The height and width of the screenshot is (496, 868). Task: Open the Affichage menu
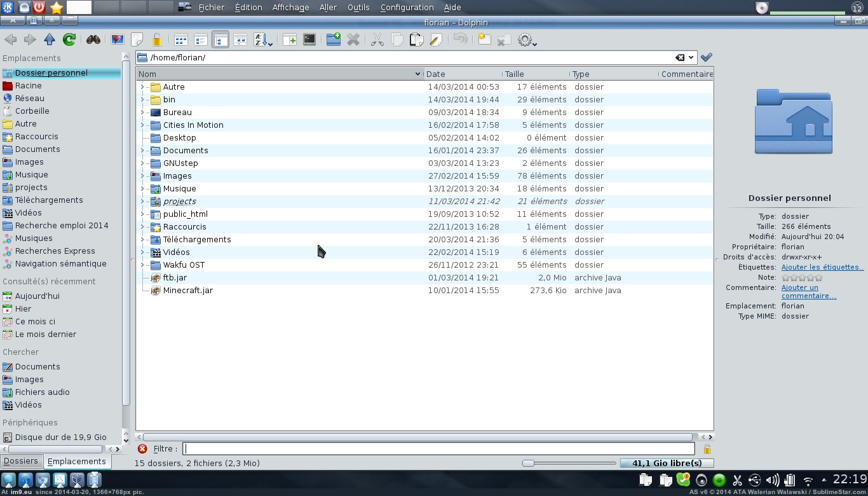point(290,8)
